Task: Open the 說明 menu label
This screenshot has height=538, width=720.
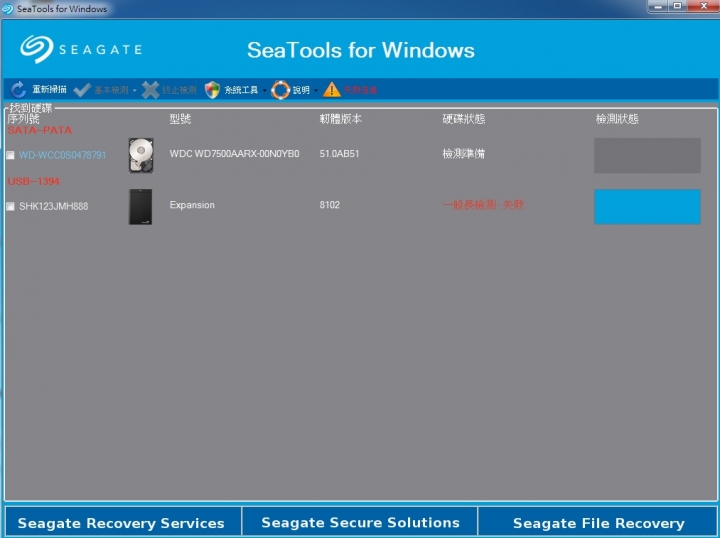Action: (x=301, y=90)
